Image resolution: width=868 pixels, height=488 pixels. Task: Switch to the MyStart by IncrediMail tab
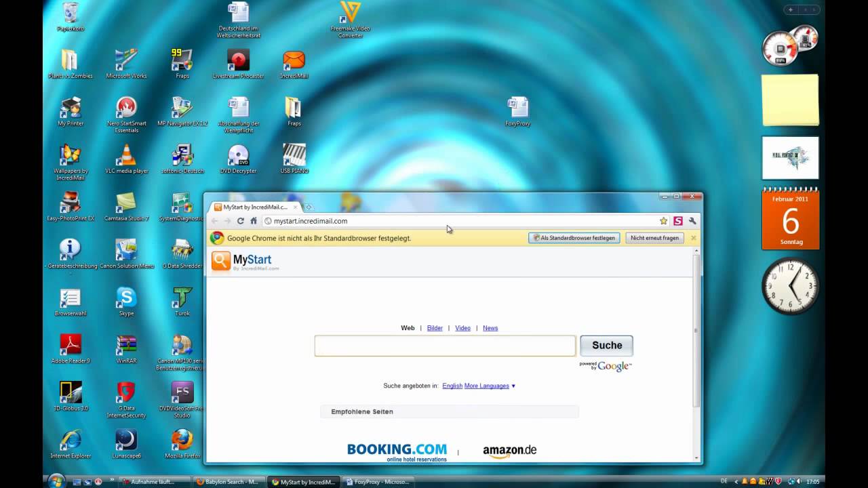tap(255, 207)
